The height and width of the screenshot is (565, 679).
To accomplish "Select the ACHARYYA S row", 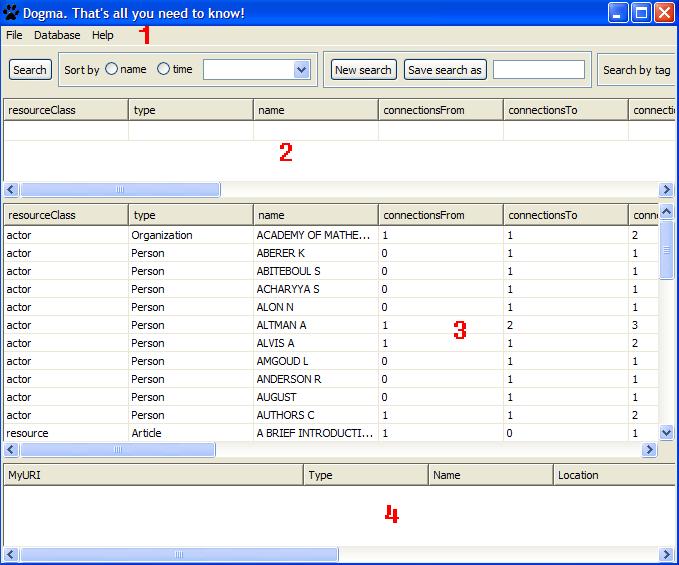I will [x=331, y=289].
